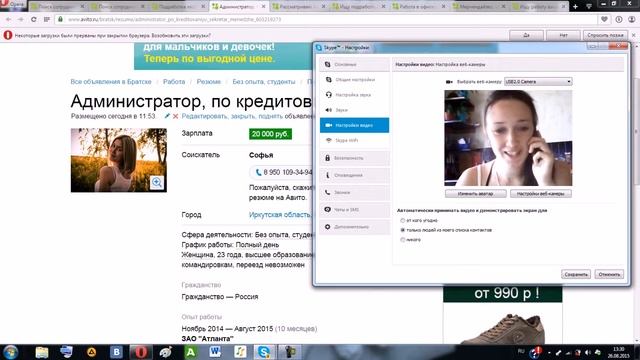
Task: Open the browser speed dial grid icon
Action: coord(47,19)
